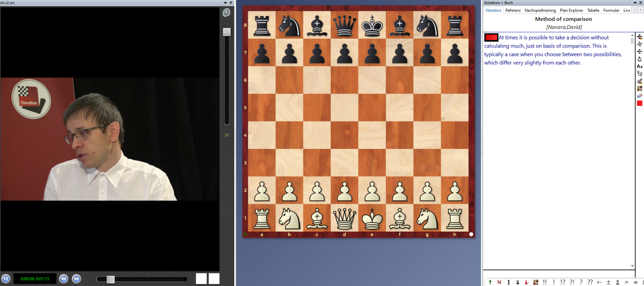Open the Nachspieltraining tab

click(x=540, y=10)
